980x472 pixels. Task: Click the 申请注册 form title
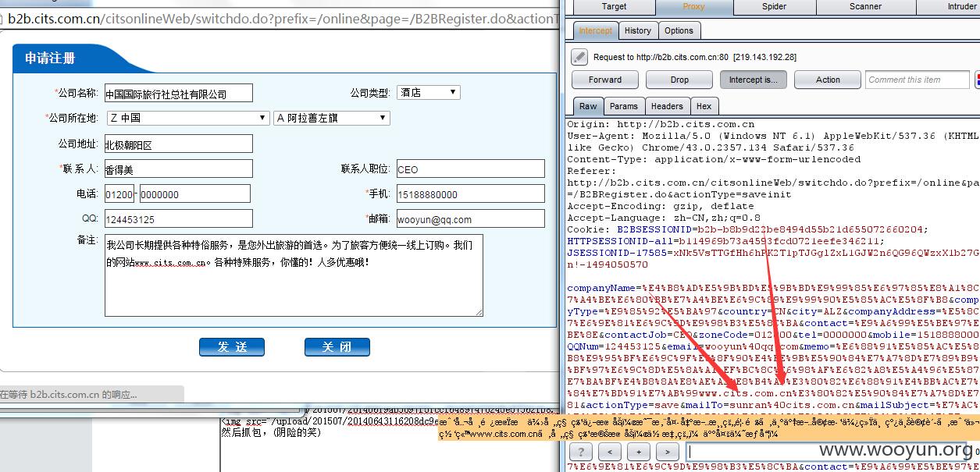tap(51, 59)
